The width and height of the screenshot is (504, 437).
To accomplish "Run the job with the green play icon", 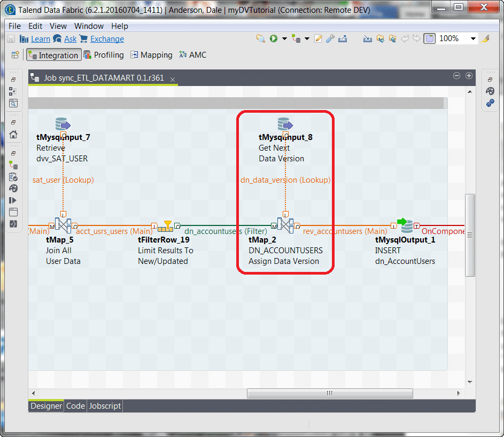I will click(274, 38).
